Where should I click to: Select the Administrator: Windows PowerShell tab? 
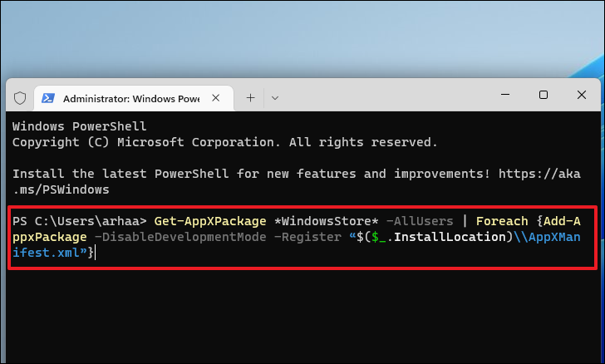pyautogui.click(x=134, y=98)
